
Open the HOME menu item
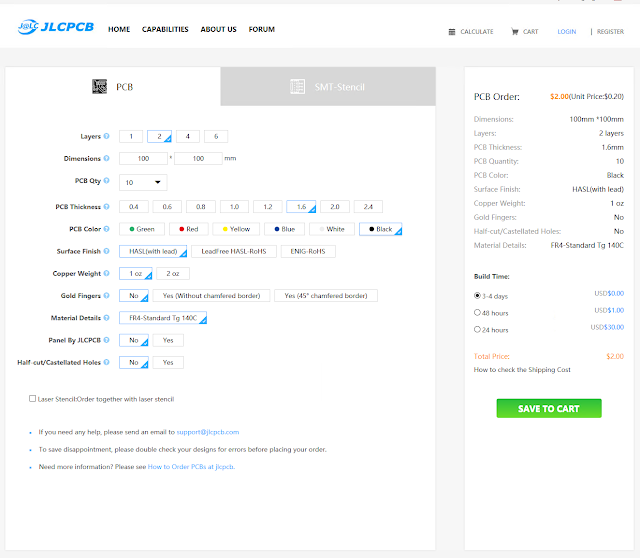click(x=119, y=29)
